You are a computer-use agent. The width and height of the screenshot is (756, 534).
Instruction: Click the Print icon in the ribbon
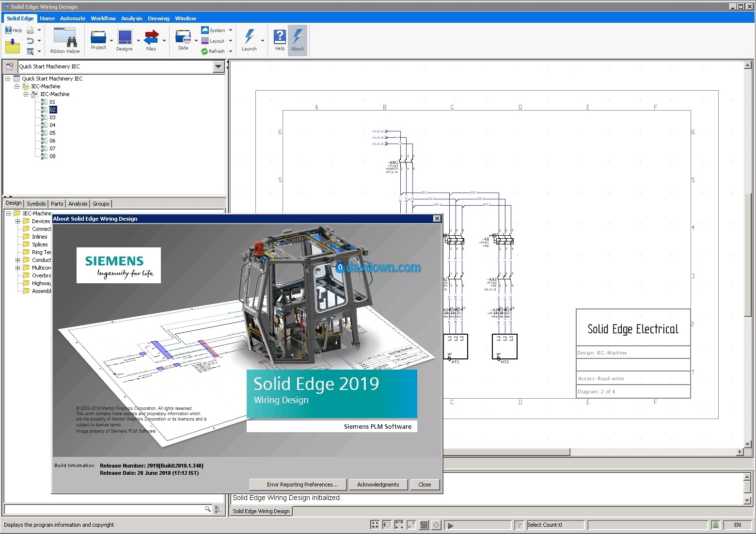[30, 30]
